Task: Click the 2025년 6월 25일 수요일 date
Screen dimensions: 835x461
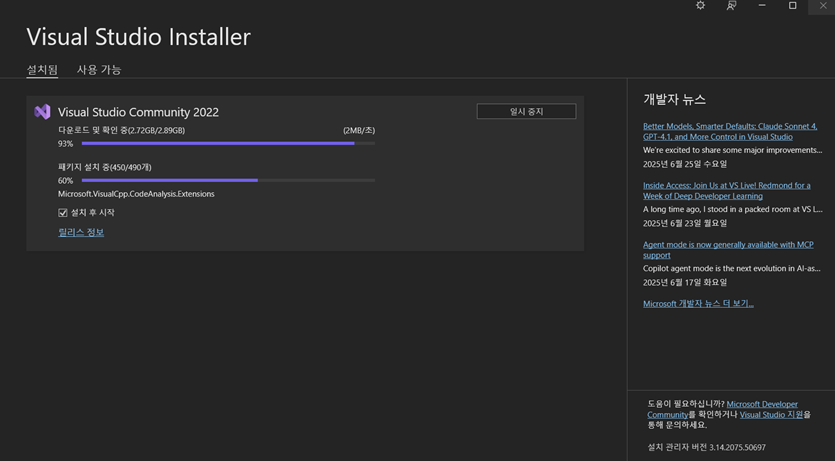Action: [x=685, y=164]
